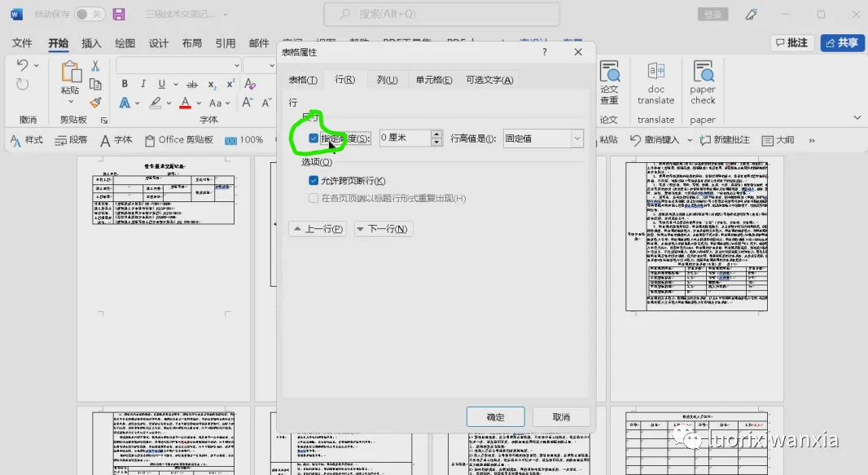868x475 pixels.
Task: Click the 段落 quick-access item
Action: 72,140
